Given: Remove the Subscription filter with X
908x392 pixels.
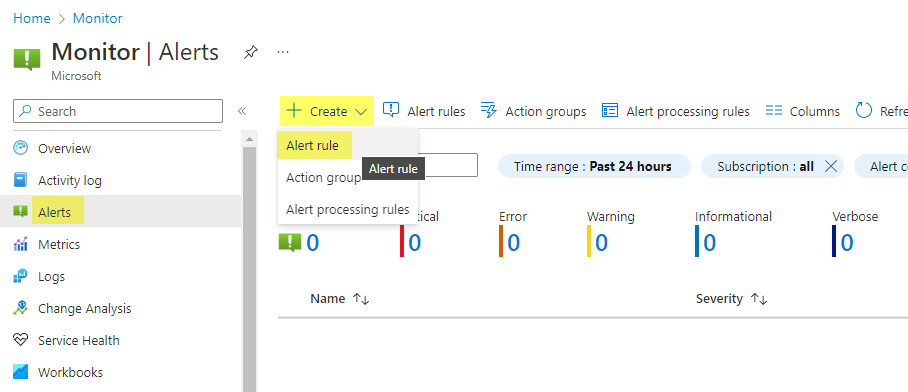Looking at the screenshot, I should (830, 167).
